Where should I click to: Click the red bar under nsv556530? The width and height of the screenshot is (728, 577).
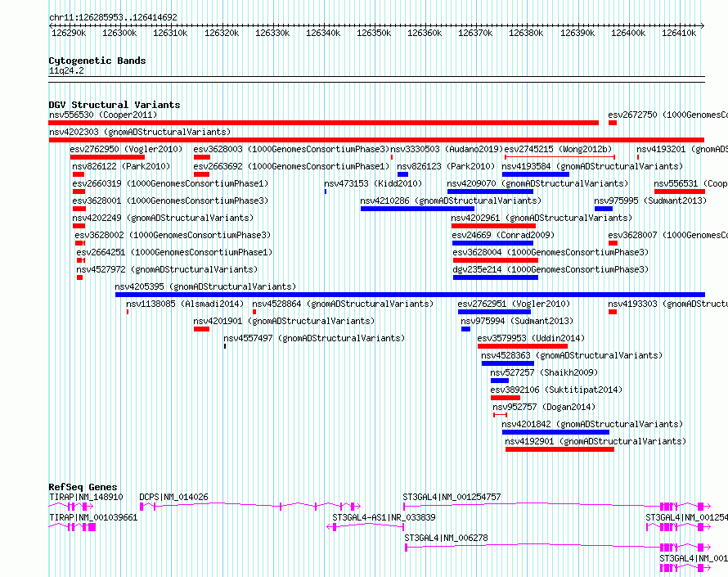point(324,123)
